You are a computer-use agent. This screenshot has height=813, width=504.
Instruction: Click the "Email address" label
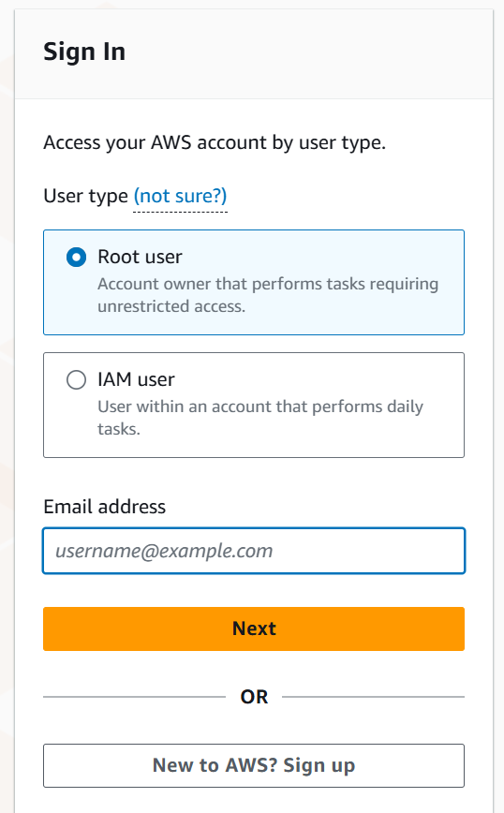coord(105,507)
